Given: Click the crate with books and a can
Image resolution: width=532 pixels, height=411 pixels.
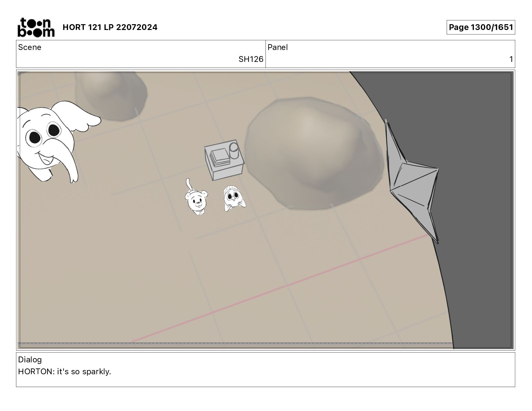Looking at the screenshot, I should (224, 160).
